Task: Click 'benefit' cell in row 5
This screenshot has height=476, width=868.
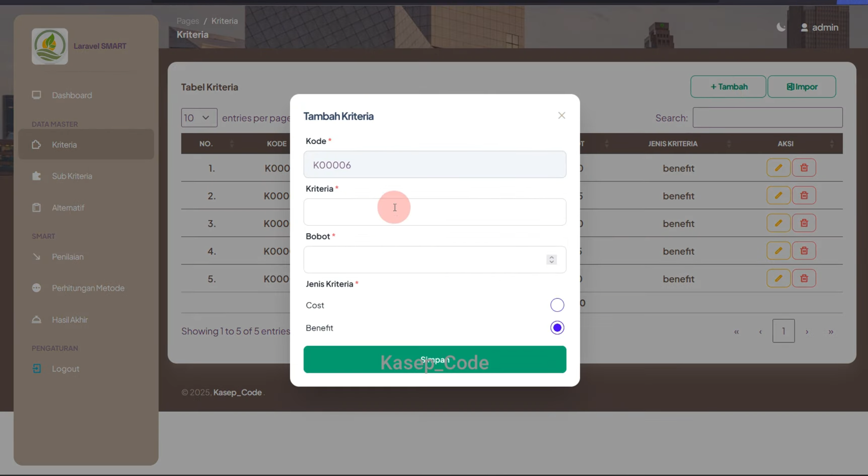Action: click(x=679, y=279)
